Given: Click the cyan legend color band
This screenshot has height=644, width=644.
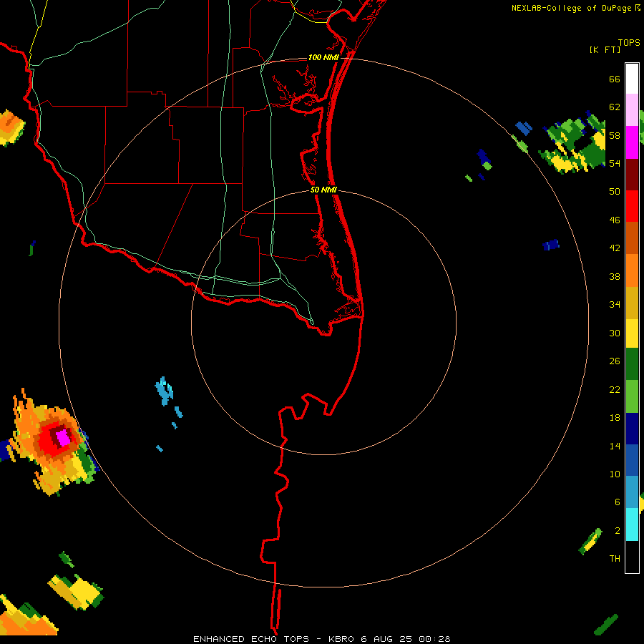Looking at the screenshot, I should click(x=632, y=525).
